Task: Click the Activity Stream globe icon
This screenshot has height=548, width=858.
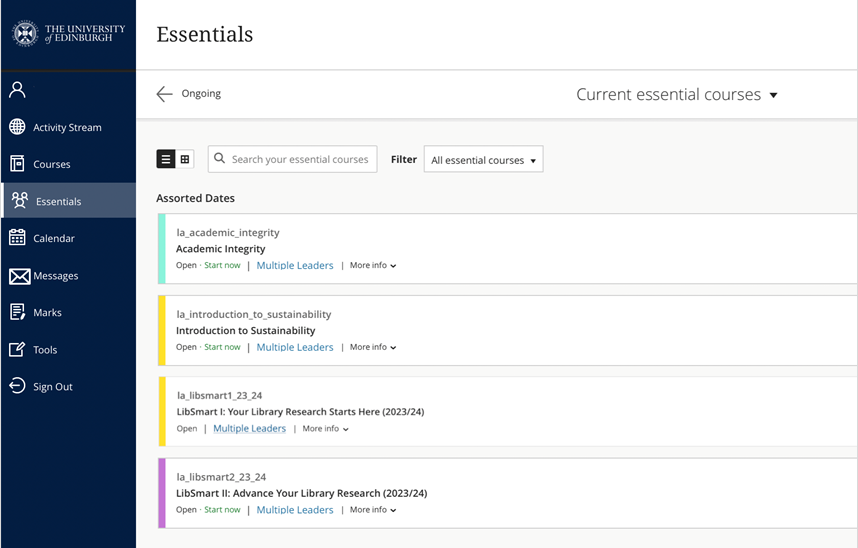Action: 17,126
